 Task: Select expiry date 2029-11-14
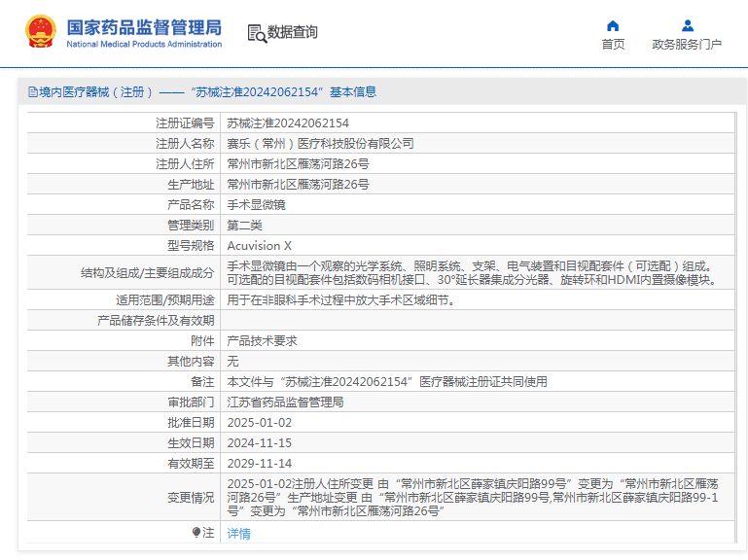click(x=259, y=464)
